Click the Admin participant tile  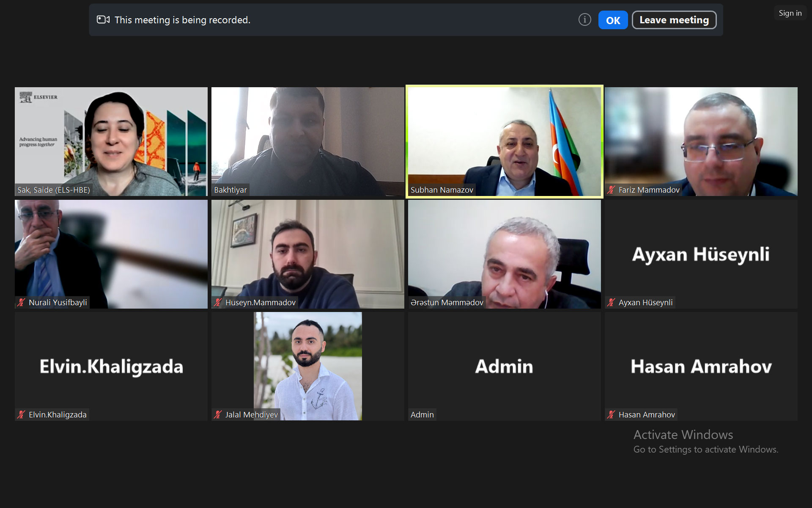504,366
